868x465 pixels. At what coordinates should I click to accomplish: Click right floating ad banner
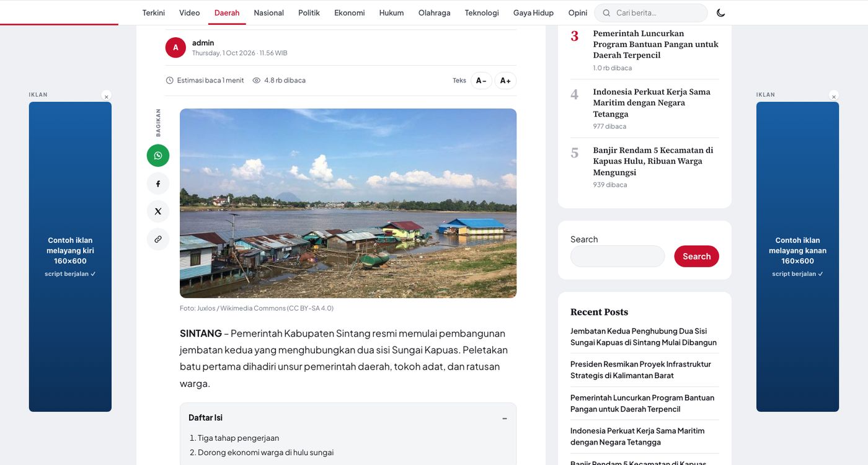point(797,257)
